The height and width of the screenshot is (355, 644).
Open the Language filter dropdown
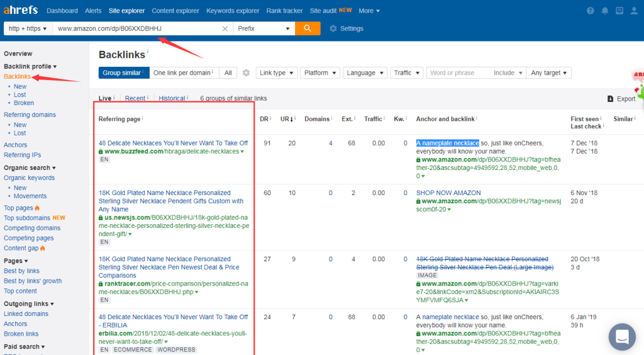click(x=365, y=73)
